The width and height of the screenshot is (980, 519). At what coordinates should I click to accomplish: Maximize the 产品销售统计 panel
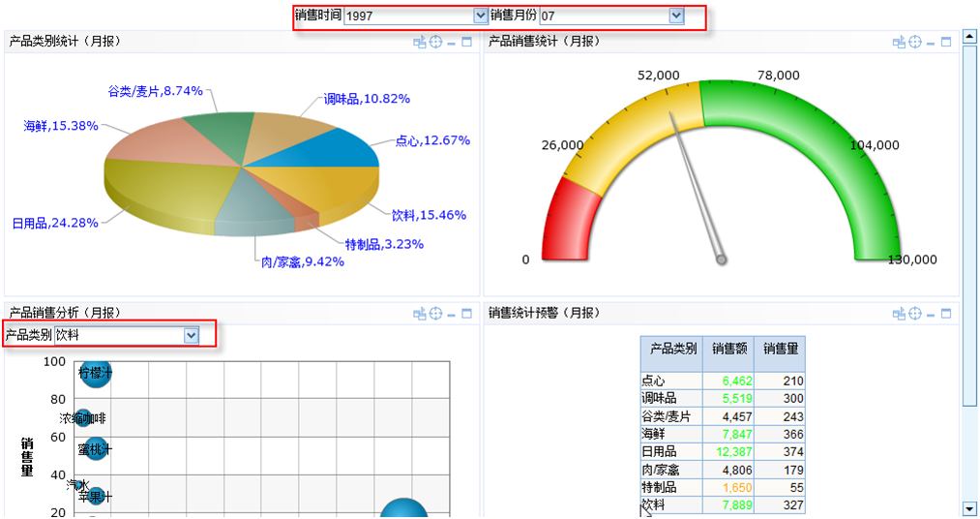coord(946,42)
